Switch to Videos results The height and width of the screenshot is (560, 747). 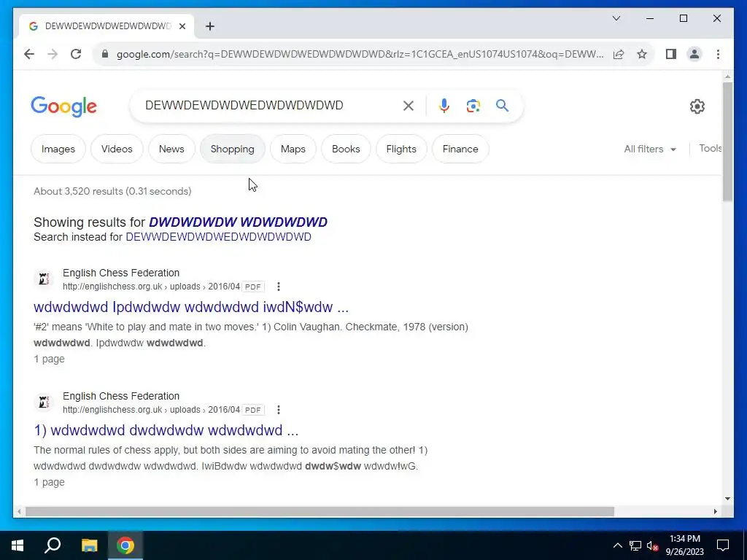coord(117,149)
